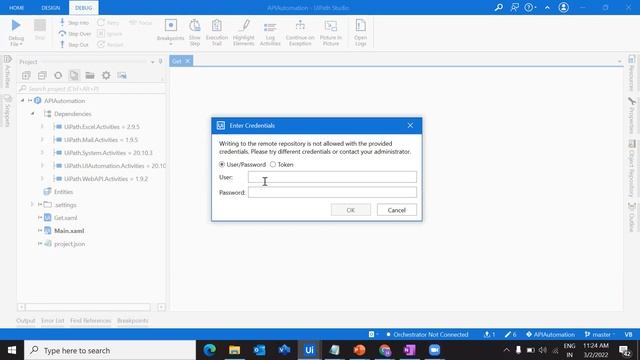Start the Debug File play button

(16, 25)
